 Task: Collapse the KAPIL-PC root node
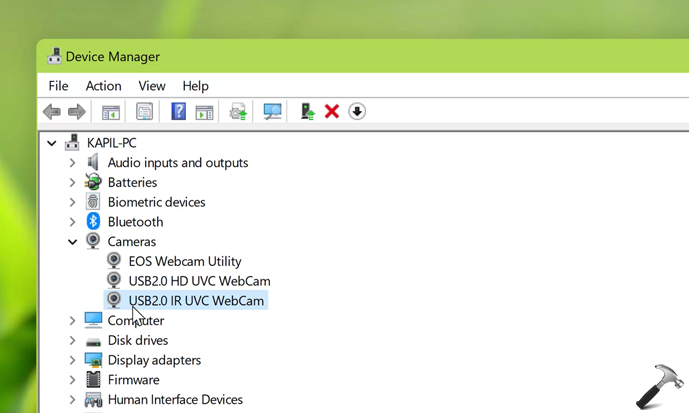[x=52, y=143]
